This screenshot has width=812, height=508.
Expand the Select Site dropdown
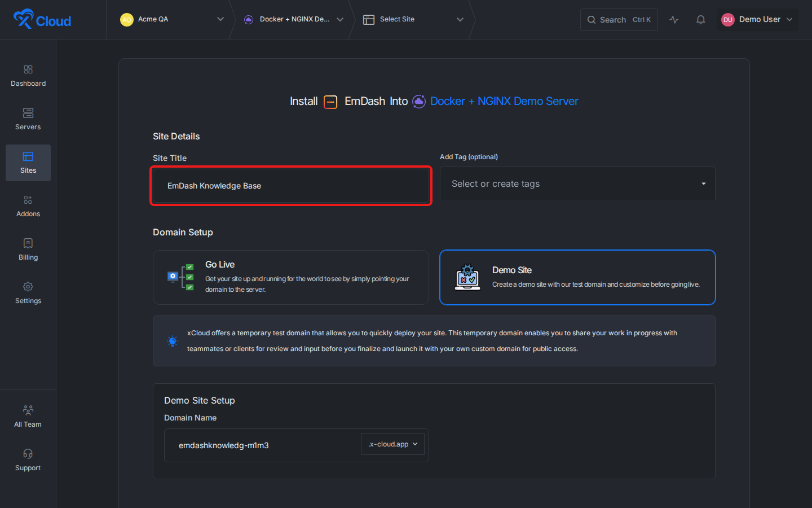(460, 19)
